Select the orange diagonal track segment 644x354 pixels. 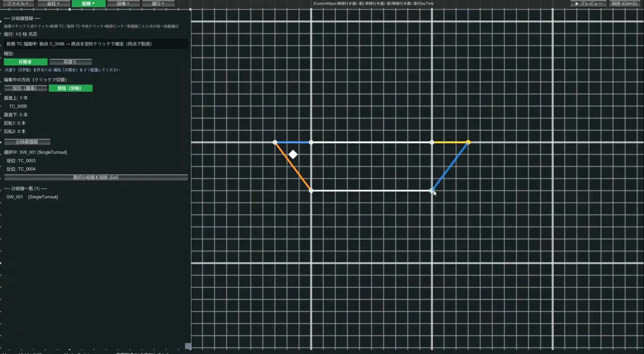pyautogui.click(x=293, y=166)
